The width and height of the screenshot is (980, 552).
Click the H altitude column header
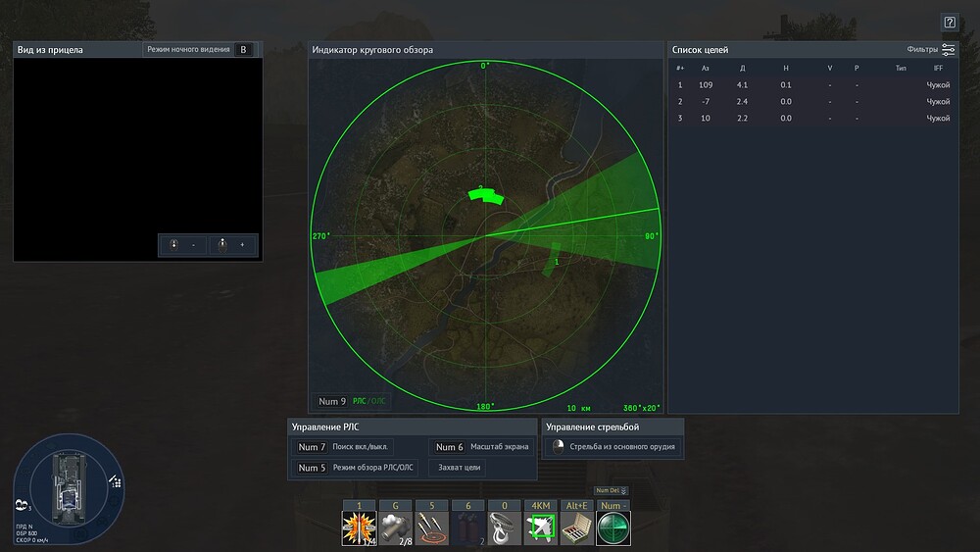coord(786,68)
